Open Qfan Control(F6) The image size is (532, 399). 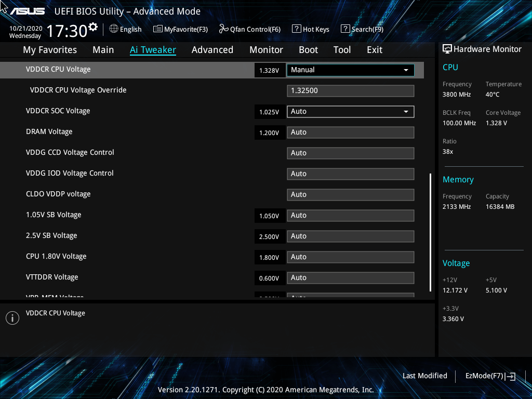pos(250,29)
